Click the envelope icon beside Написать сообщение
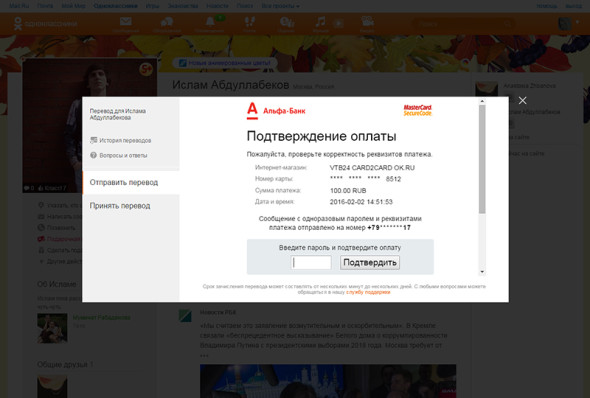Viewport: 590px width, 398px height. tap(41, 217)
